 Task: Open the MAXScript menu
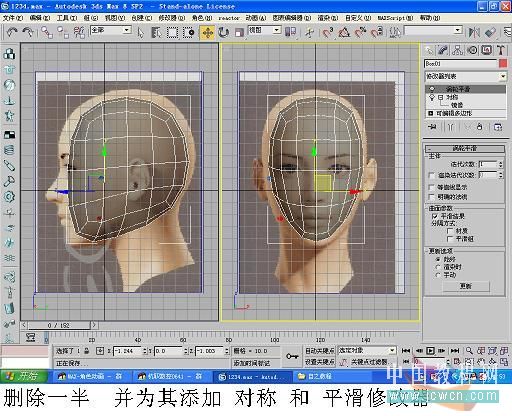tap(395, 18)
